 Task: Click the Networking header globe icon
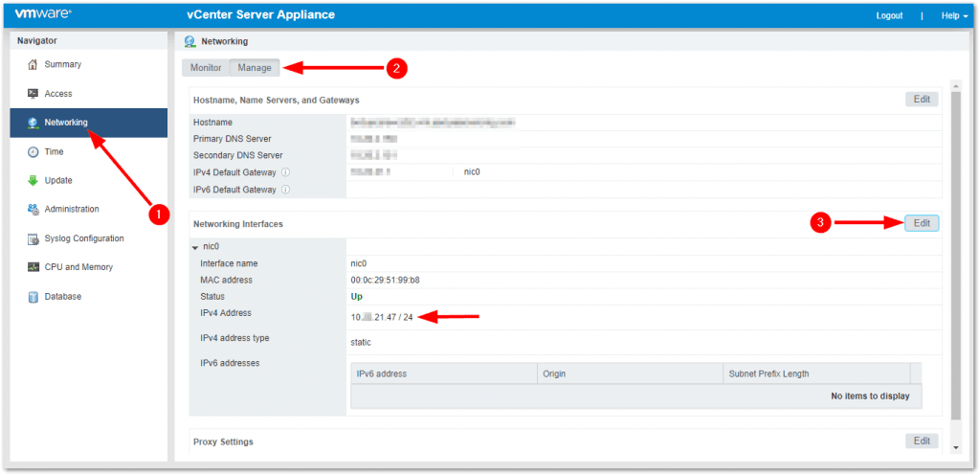pyautogui.click(x=189, y=42)
